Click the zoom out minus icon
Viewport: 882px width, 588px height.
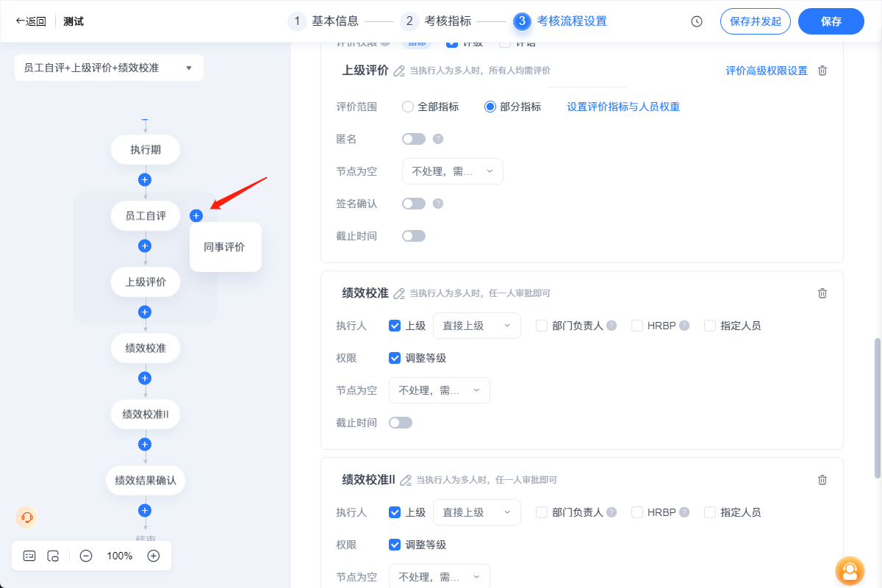[87, 556]
